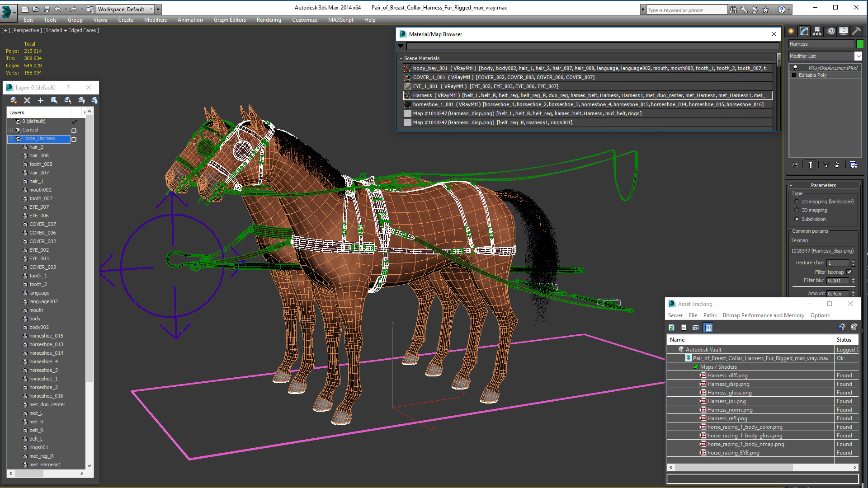Select the Harness VRayMtl material row
868x488 pixels.
click(x=588, y=95)
